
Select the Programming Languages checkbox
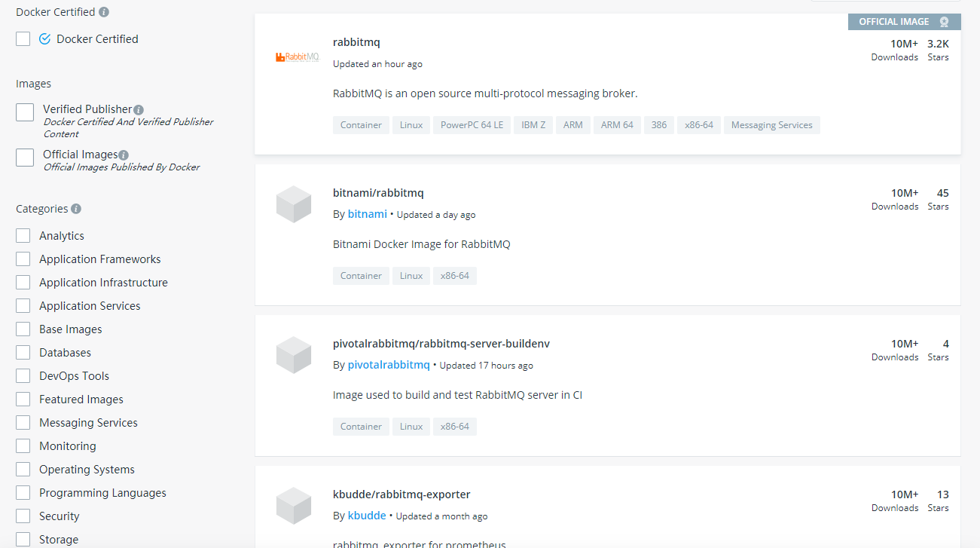point(23,493)
